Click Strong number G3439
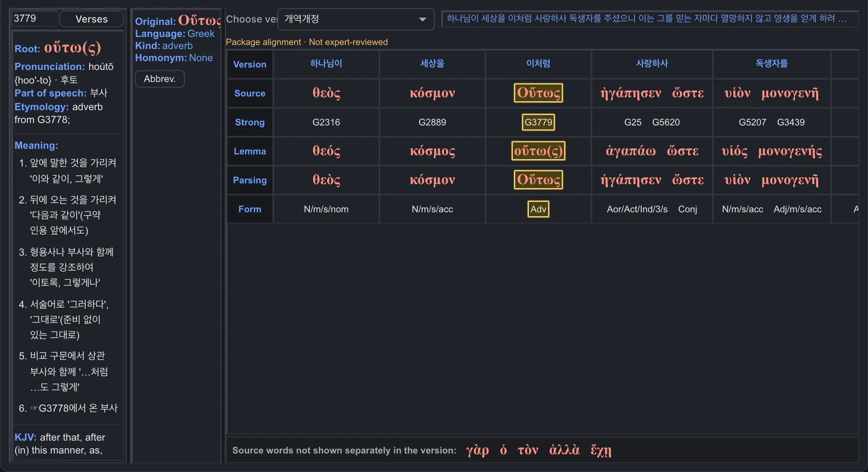868x472 pixels. point(791,122)
